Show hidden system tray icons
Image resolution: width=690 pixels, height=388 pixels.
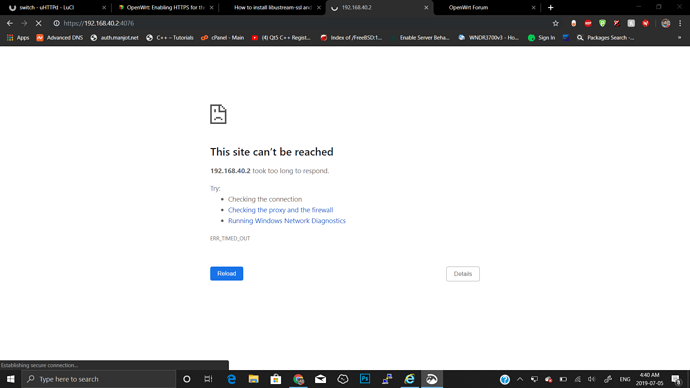click(520, 379)
